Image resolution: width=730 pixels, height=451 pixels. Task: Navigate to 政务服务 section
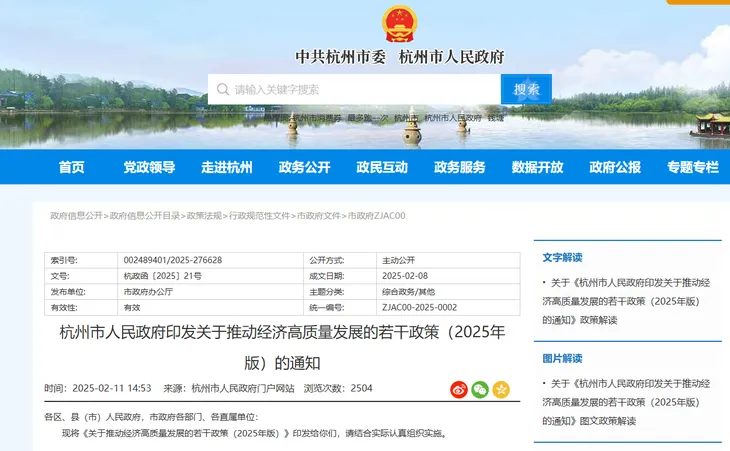(x=460, y=167)
